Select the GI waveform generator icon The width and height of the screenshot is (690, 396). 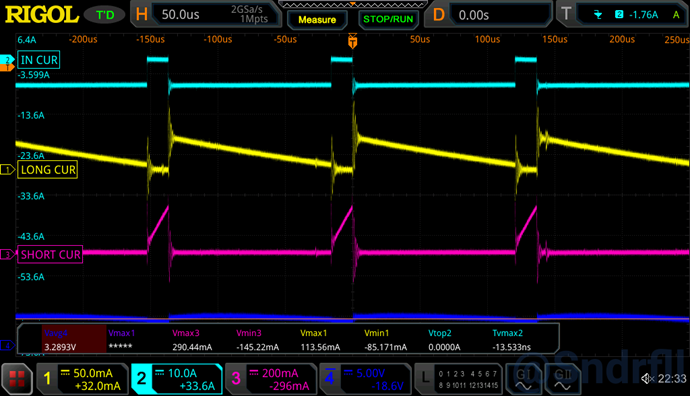[x=524, y=379]
